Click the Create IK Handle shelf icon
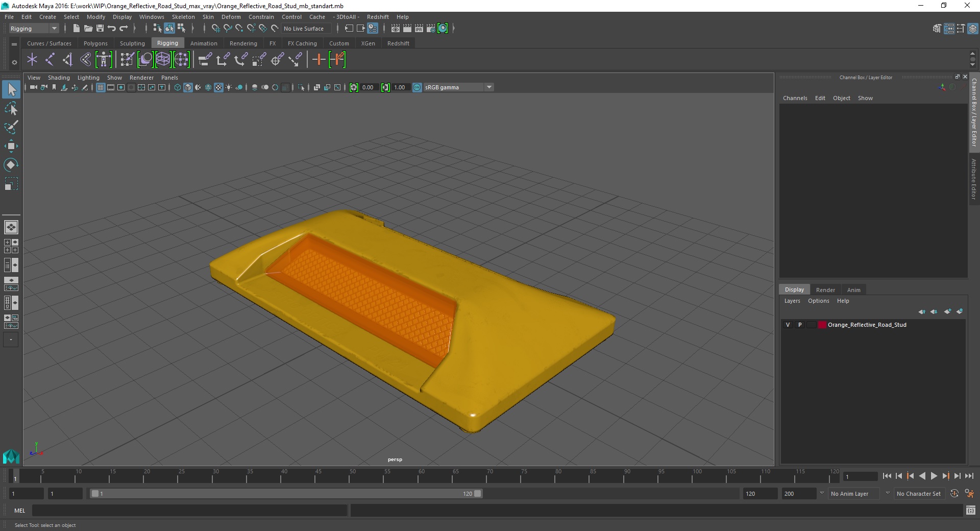 tap(68, 60)
